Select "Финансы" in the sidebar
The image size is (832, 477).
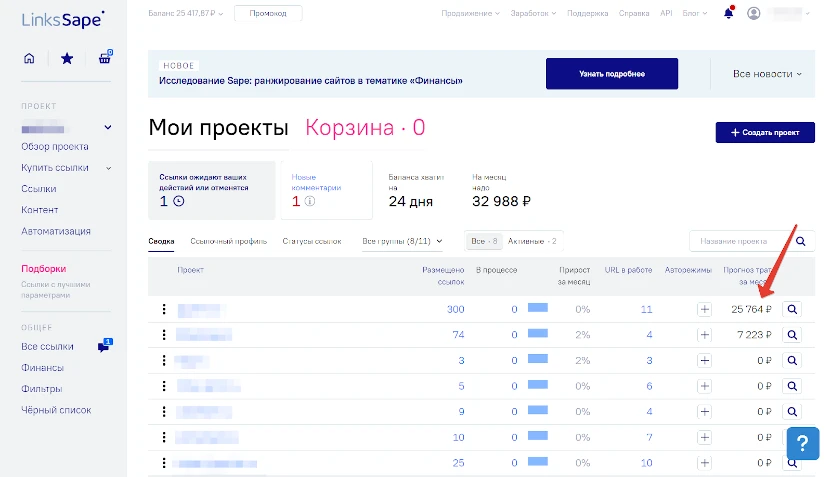click(42, 368)
